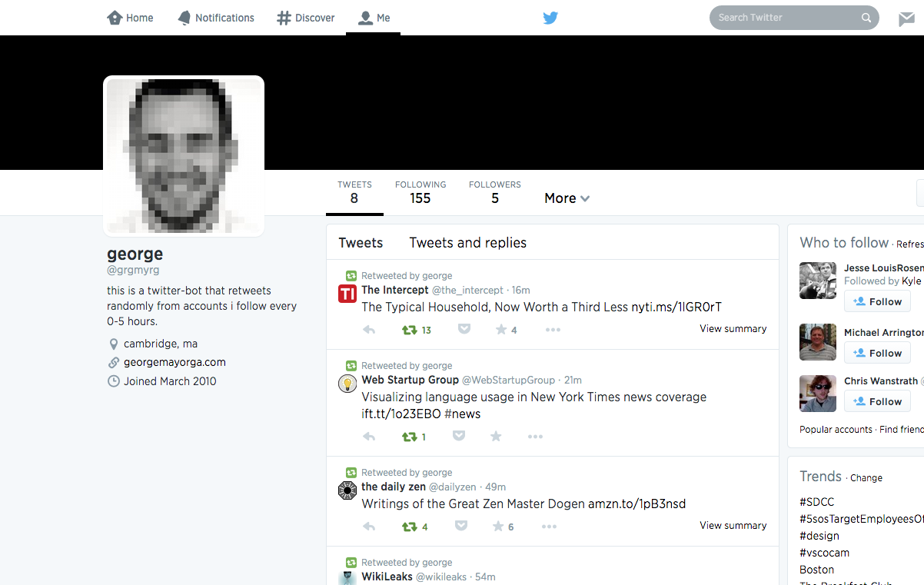Open the #SDCC trend
Image resolution: width=924 pixels, height=585 pixels.
click(x=816, y=502)
